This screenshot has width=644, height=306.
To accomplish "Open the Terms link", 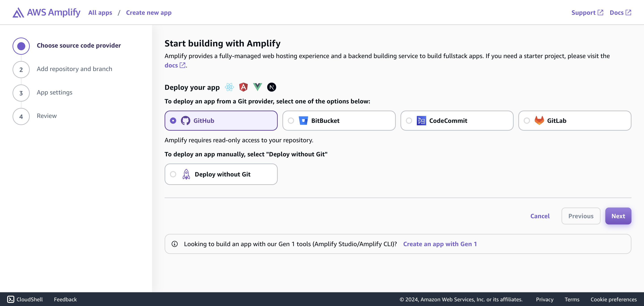I will tap(572, 299).
